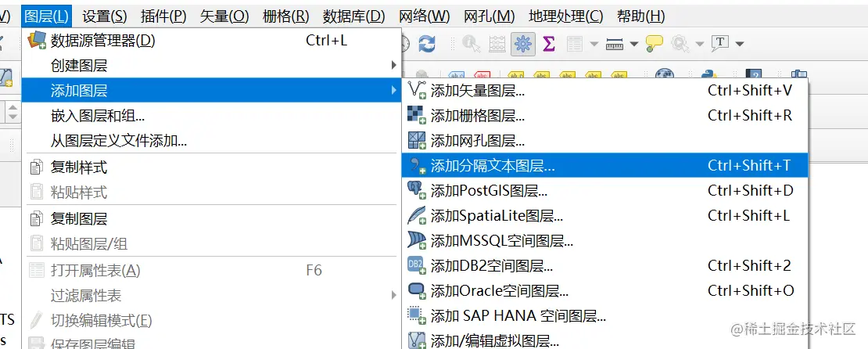
Task: Click the Oracle spatial layer icon
Action: pos(417,290)
